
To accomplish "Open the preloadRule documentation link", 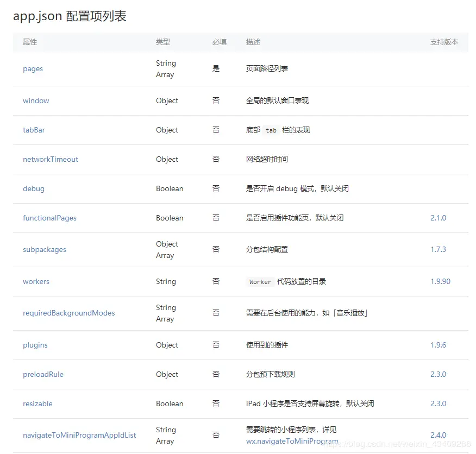I will coord(43,374).
